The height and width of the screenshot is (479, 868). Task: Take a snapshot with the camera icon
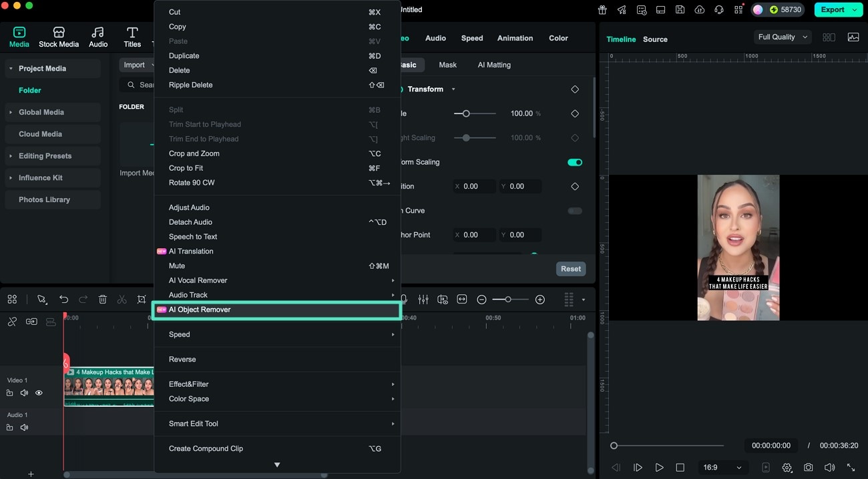pyautogui.click(x=808, y=467)
